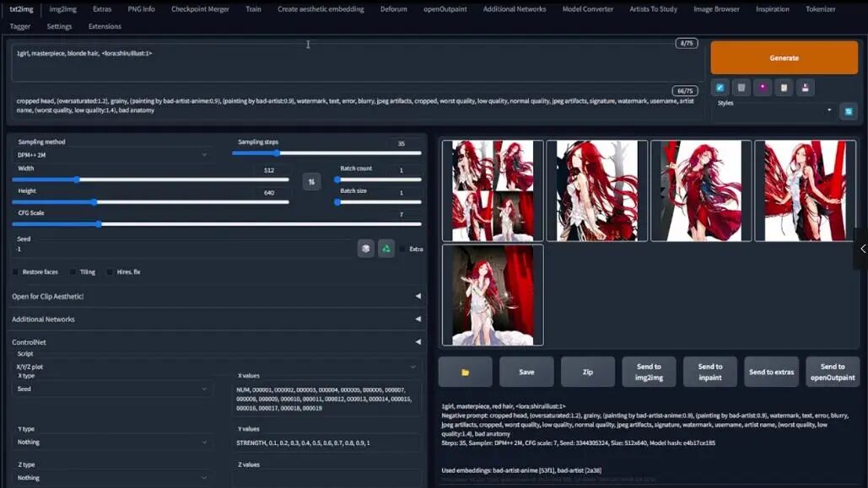Click the dice random seed icon

[365, 249]
